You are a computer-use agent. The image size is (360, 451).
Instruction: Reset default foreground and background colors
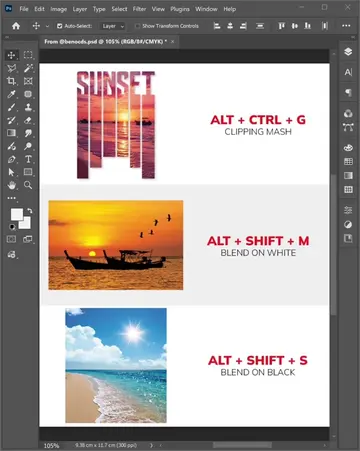tap(12, 227)
